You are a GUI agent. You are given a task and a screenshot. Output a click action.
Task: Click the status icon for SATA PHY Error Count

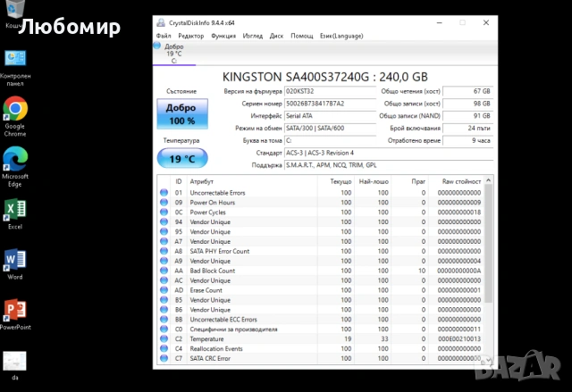click(x=164, y=251)
